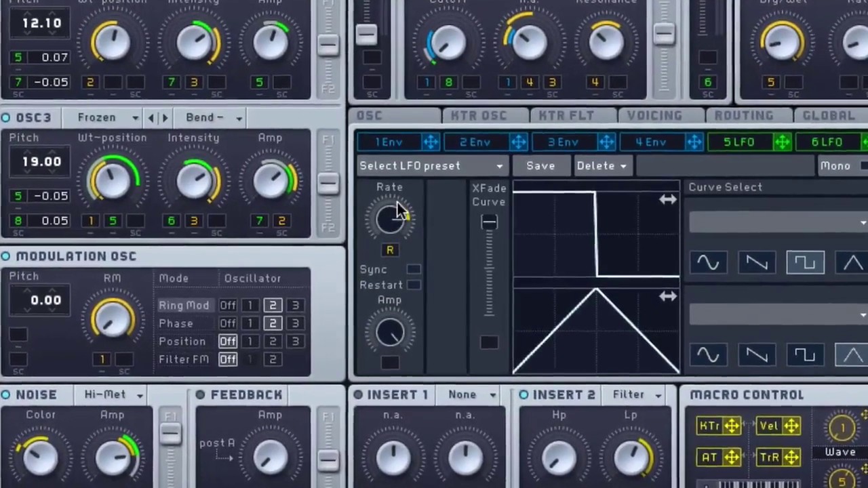Enable LFO Sync checkbox

[x=414, y=270]
